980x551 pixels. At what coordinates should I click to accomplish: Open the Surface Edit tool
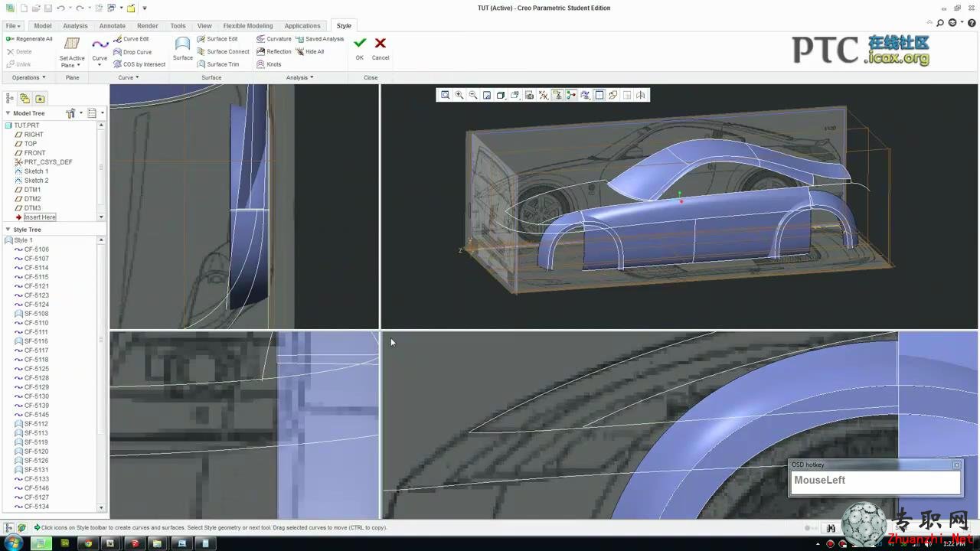217,39
